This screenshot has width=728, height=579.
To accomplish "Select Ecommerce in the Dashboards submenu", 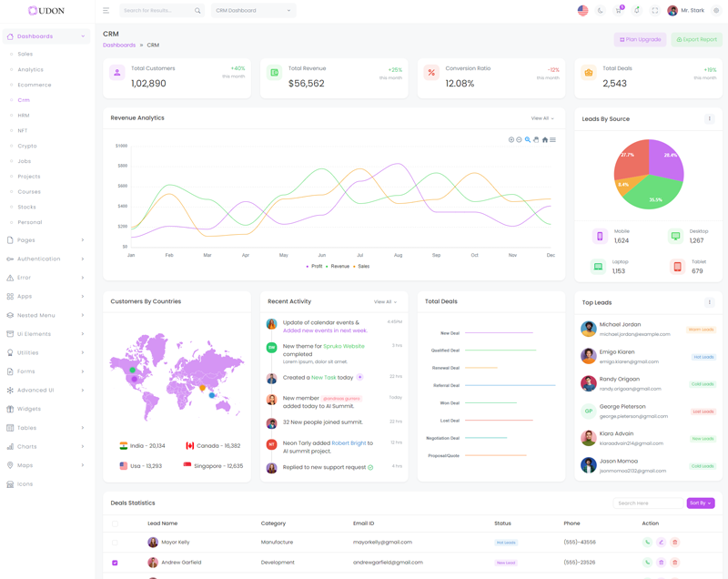I will pos(35,85).
